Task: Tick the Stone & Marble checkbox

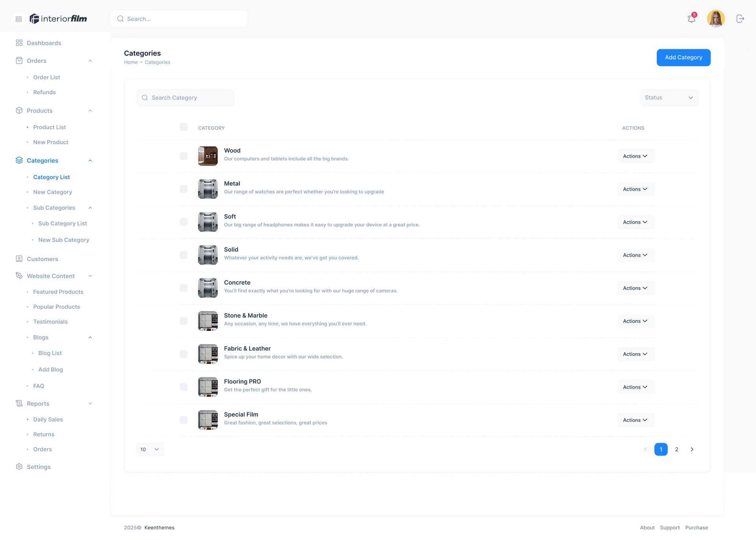Action: click(x=183, y=321)
